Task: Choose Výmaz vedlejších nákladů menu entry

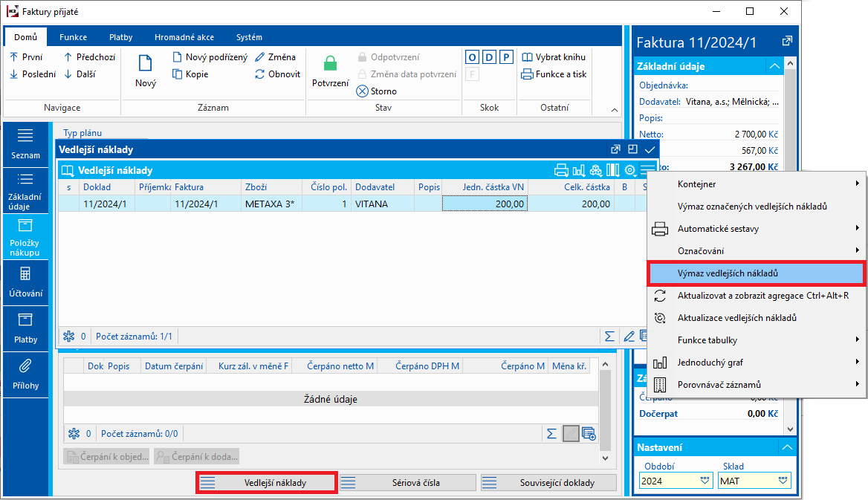Action: point(757,273)
